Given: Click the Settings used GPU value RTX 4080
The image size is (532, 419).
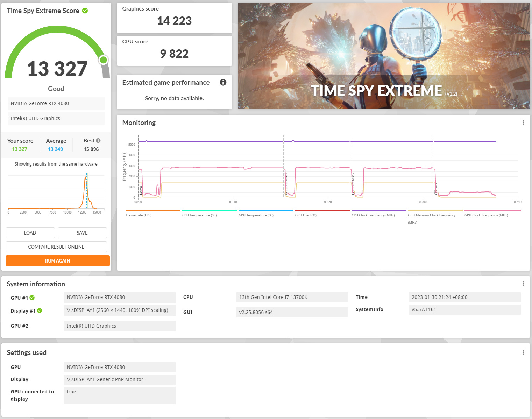Looking at the screenshot, I should 120,367.
